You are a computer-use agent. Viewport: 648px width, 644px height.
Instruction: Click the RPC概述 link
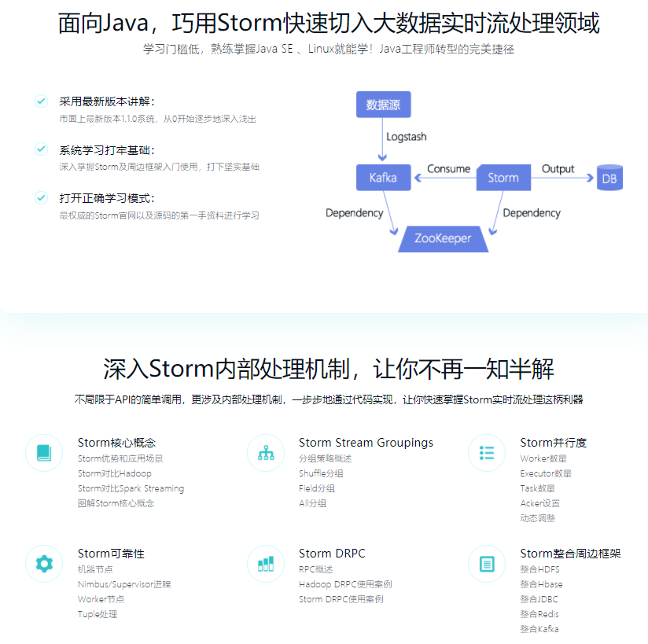pos(315,569)
